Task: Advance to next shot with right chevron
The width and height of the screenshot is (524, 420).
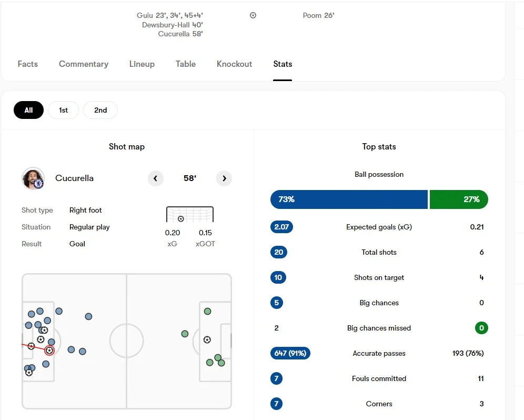Action: click(224, 178)
